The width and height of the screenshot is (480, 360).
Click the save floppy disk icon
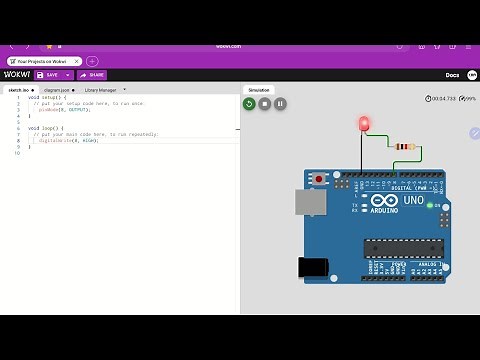(40, 75)
